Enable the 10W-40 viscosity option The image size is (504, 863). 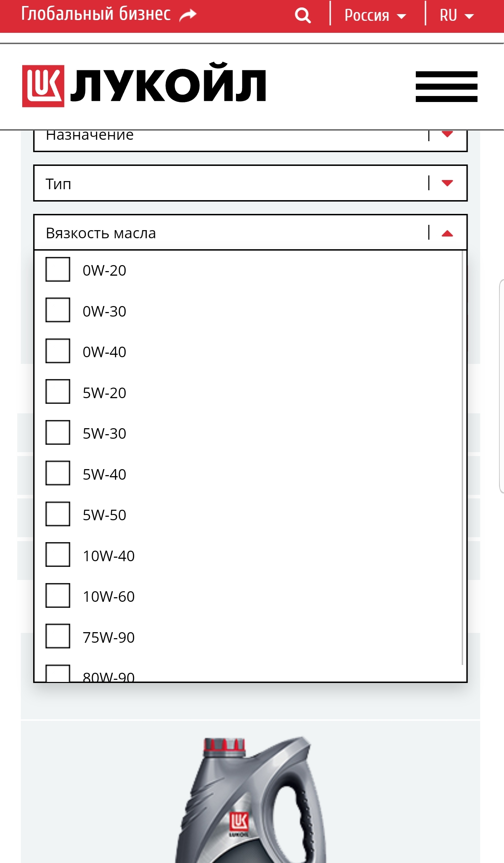click(x=58, y=555)
